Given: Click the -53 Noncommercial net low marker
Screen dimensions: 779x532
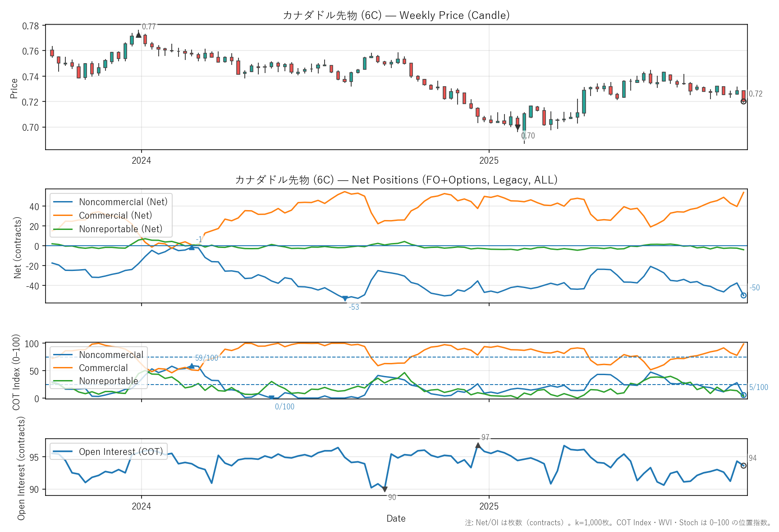Looking at the screenshot, I should (345, 298).
